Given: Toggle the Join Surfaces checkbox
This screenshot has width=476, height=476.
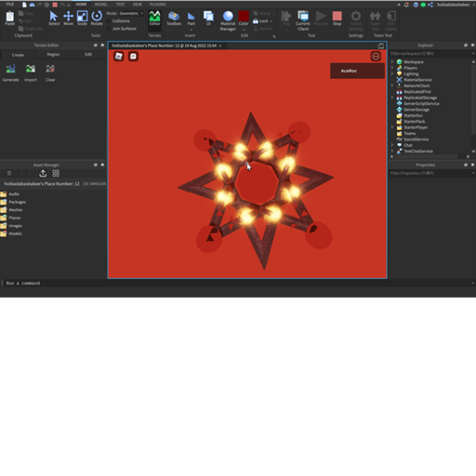Looking at the screenshot, I should pos(109,29).
